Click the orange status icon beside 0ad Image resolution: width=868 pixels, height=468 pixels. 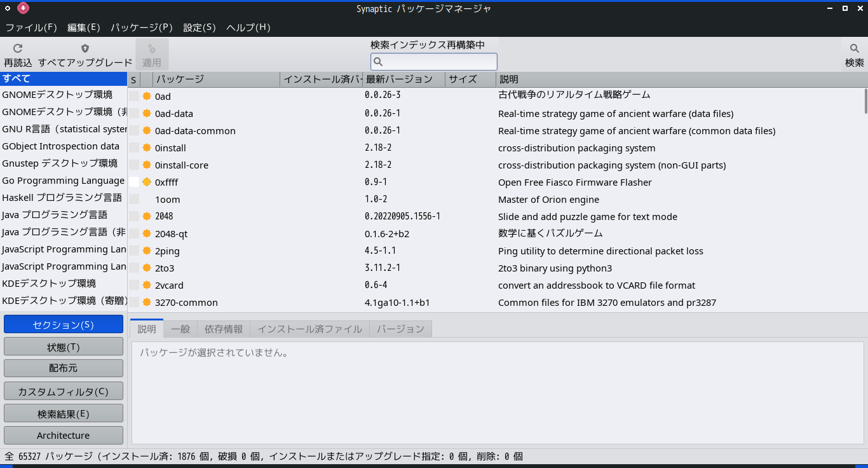pyautogui.click(x=147, y=96)
